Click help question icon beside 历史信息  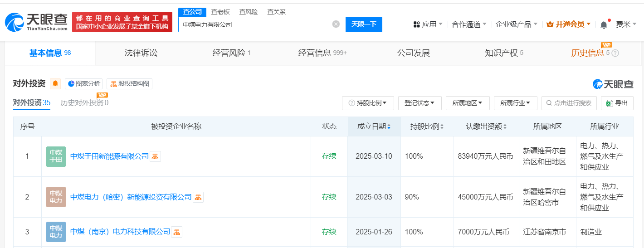point(615,53)
